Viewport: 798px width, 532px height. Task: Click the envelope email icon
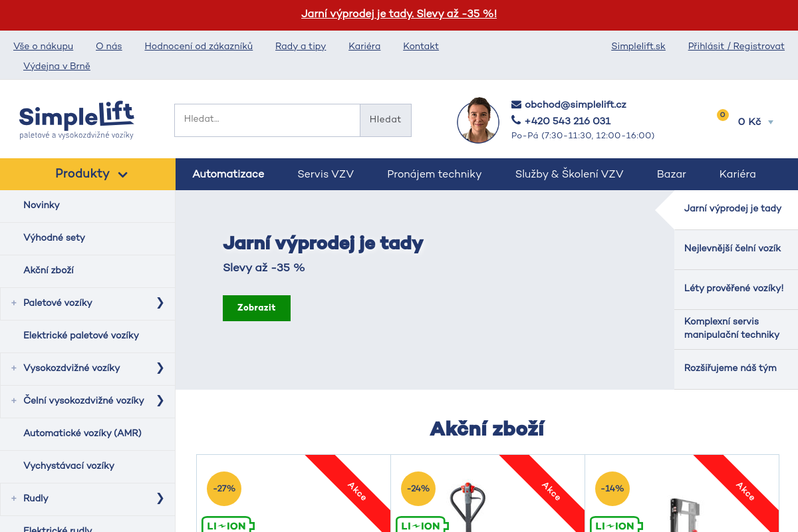click(x=516, y=104)
